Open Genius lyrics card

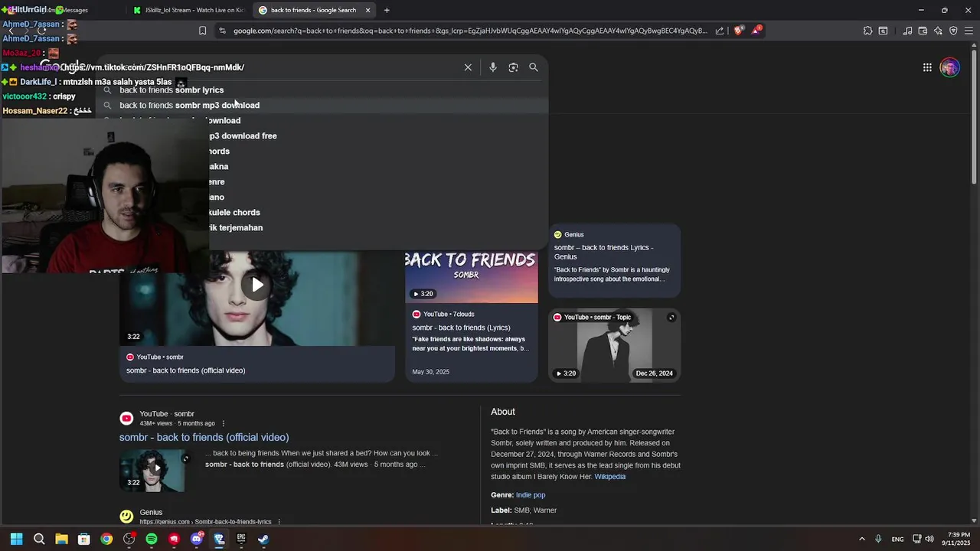614,260
